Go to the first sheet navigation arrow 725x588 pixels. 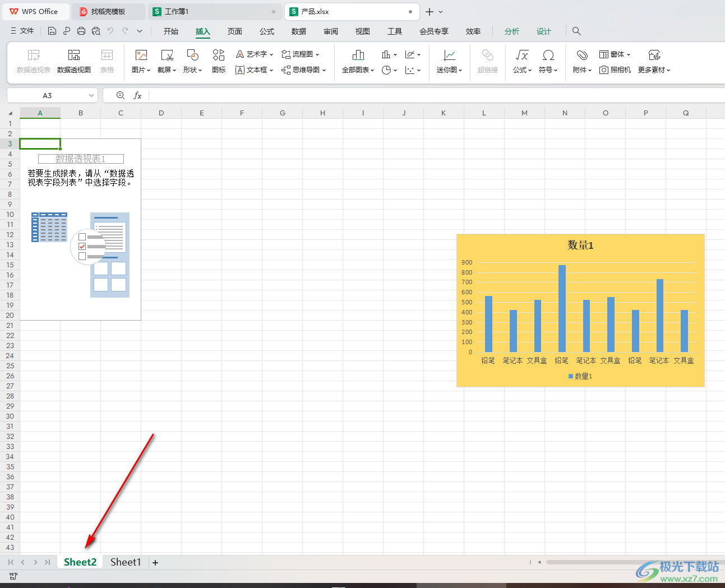[x=11, y=562]
